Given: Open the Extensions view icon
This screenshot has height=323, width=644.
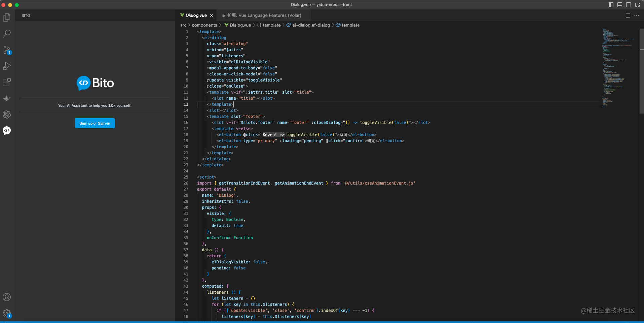Looking at the screenshot, I should click(x=7, y=82).
